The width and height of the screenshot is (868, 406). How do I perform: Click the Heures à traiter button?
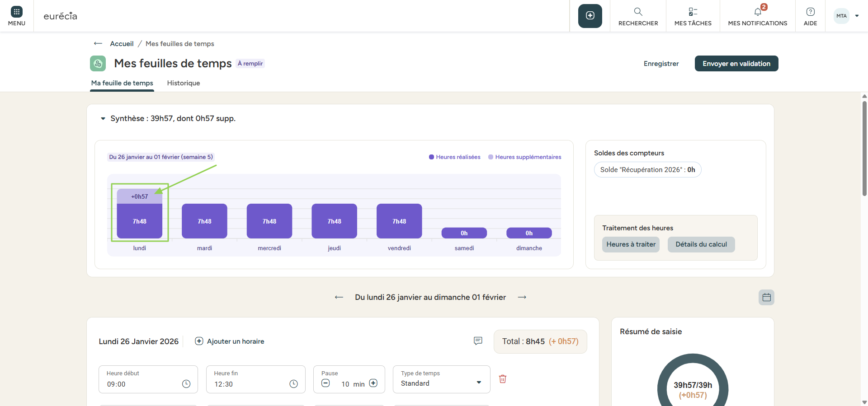(x=631, y=244)
